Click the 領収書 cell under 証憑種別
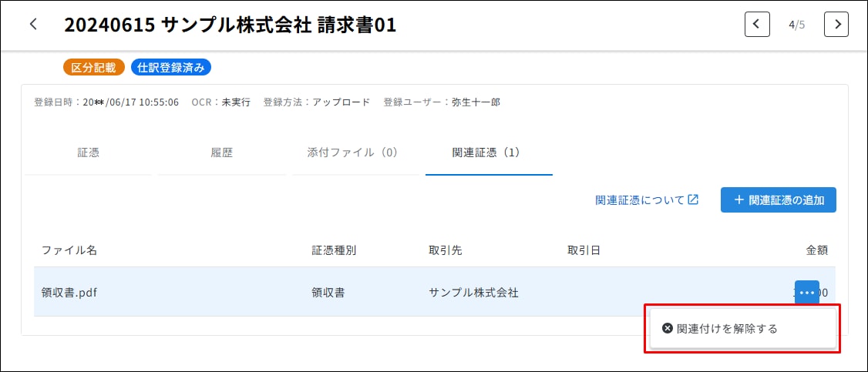This screenshot has width=868, height=372. tap(328, 293)
